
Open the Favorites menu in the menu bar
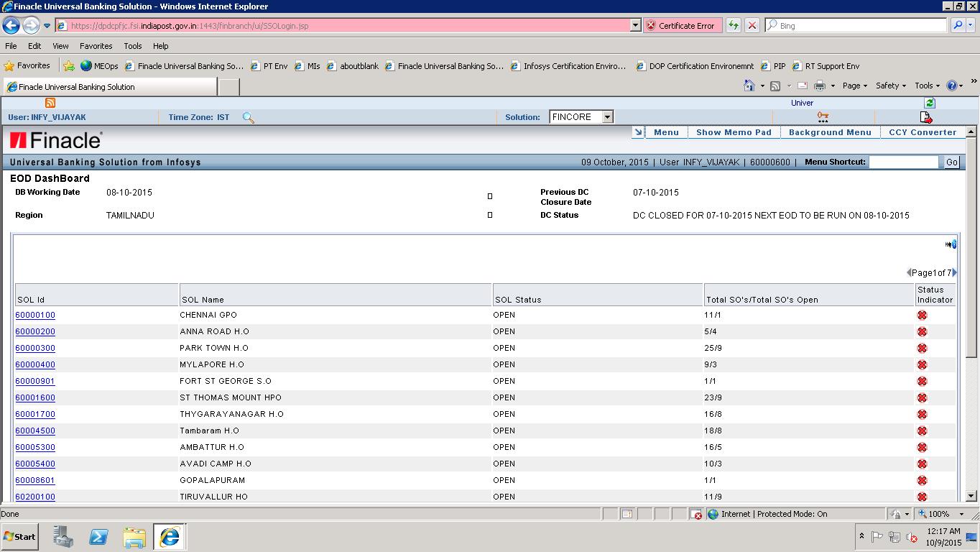pos(96,46)
